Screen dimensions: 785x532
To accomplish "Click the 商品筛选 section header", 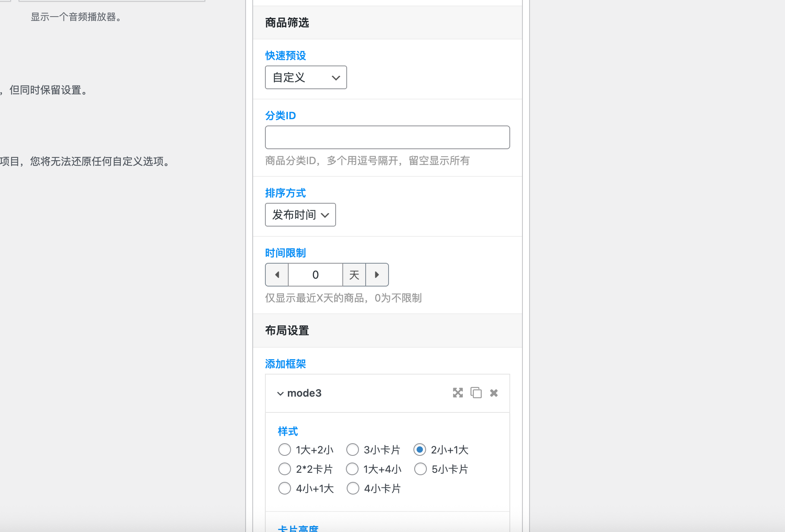I will 287,23.
